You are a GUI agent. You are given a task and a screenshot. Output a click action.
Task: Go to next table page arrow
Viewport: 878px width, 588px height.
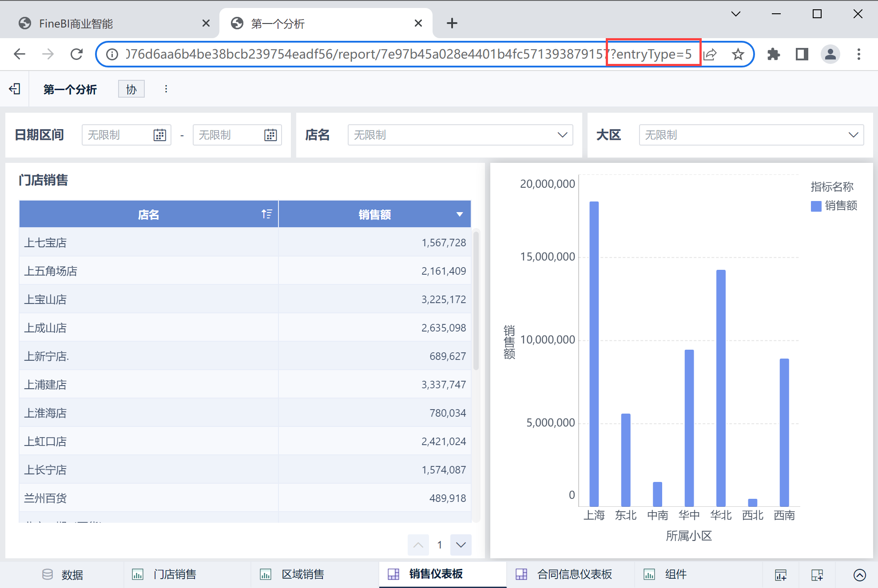point(461,545)
